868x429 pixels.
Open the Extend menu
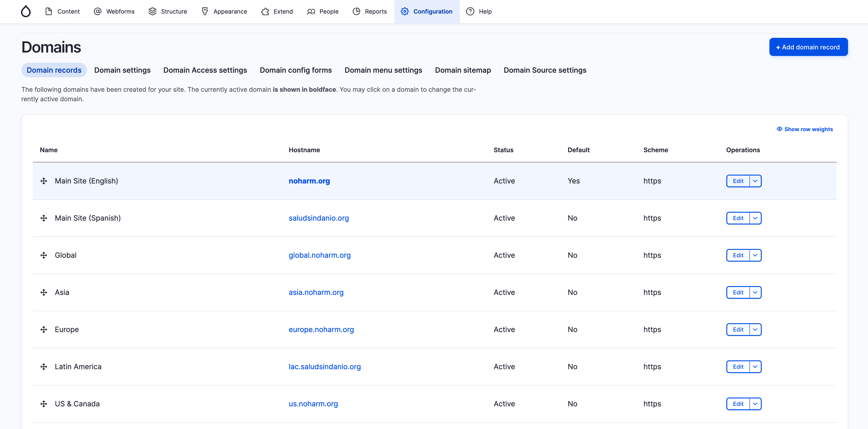277,12
